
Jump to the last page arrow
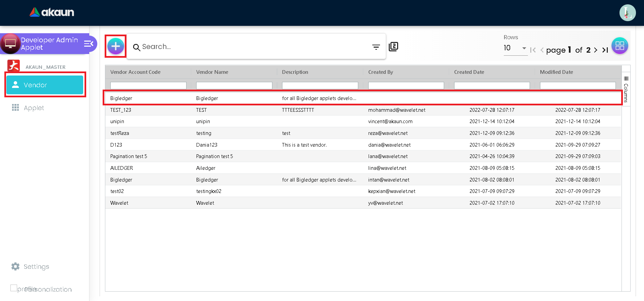click(605, 50)
